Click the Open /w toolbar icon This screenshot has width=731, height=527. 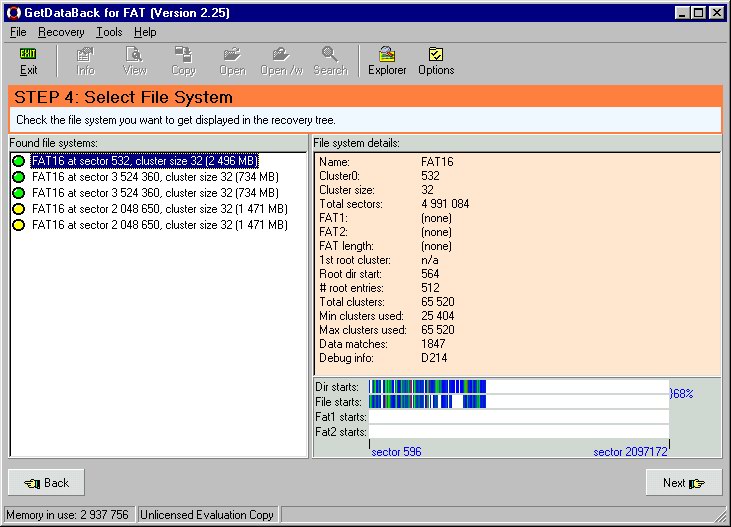281,61
